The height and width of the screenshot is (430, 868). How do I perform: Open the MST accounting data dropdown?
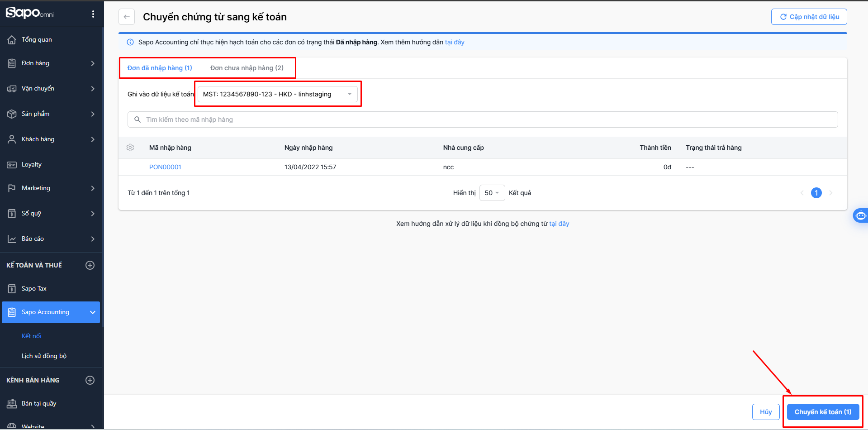[277, 94]
